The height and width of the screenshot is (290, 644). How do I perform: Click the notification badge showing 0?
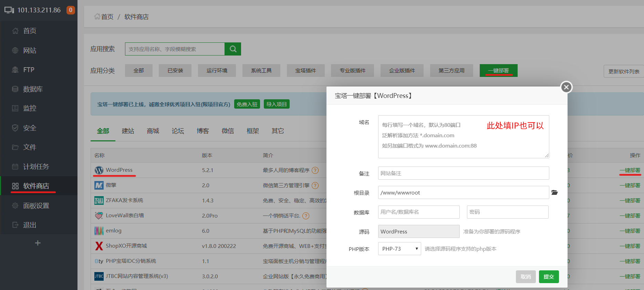71,10
